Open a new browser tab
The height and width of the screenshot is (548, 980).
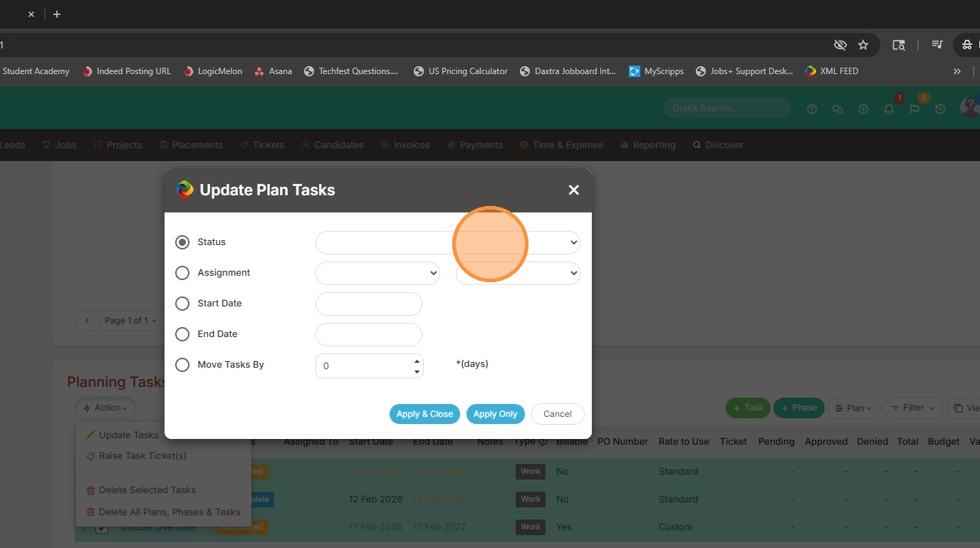pos(57,14)
